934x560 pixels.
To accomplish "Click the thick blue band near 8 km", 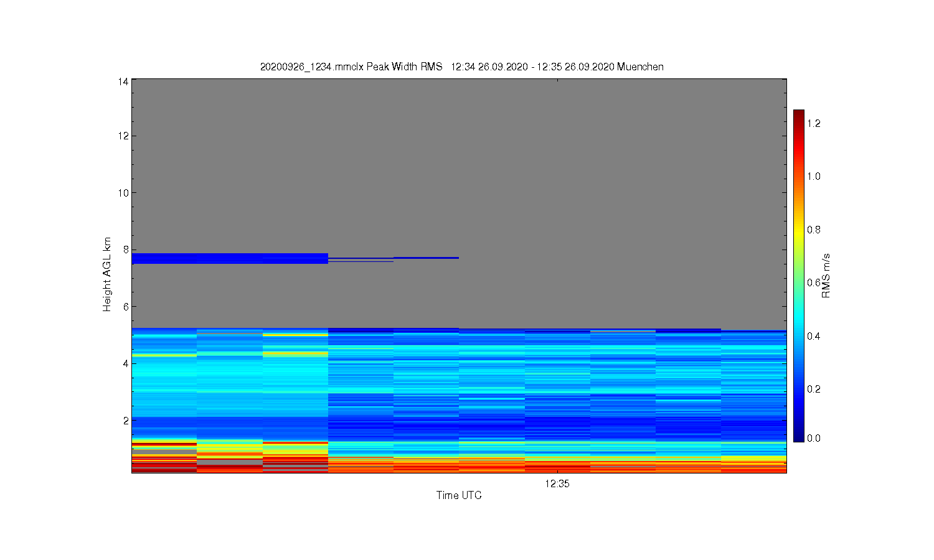I will tap(230, 258).
